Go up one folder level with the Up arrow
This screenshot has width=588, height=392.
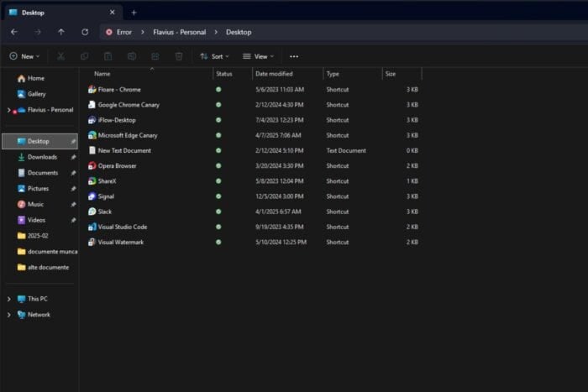pos(61,32)
